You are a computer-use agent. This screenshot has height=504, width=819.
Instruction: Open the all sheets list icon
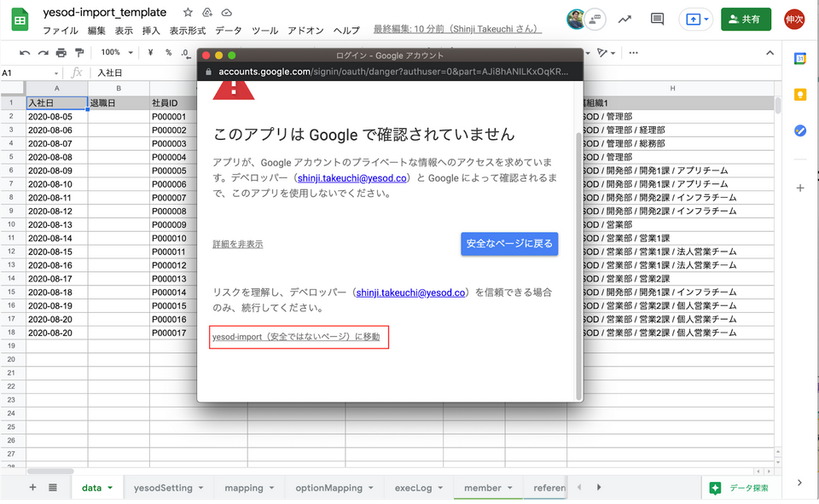(53, 487)
